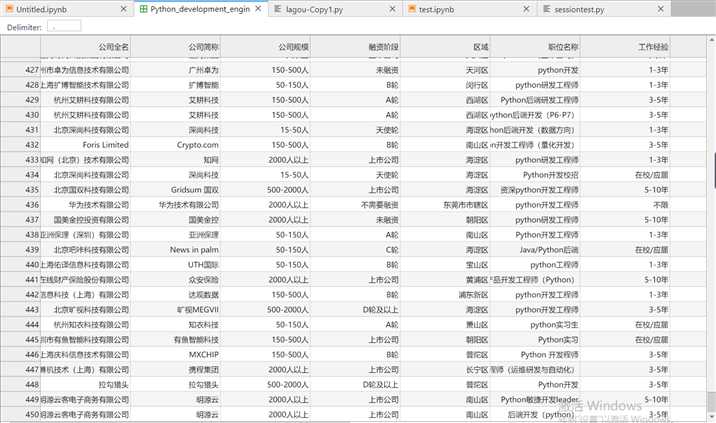This screenshot has width=716, height=423.
Task: Click the '拉勾猎头' cell in 公司简称 column
Action: [x=175, y=385]
